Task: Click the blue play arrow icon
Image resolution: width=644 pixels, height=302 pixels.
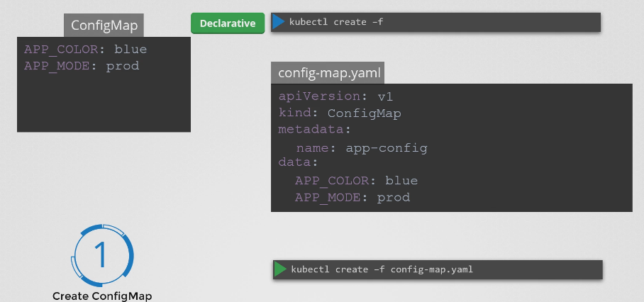Action: coord(278,23)
